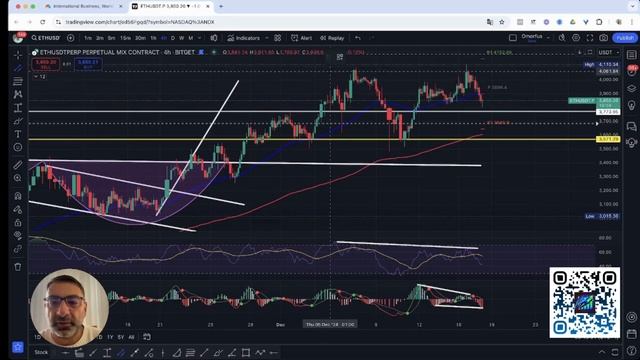
Task: Open the USDT currency dropdown
Action: point(609,52)
